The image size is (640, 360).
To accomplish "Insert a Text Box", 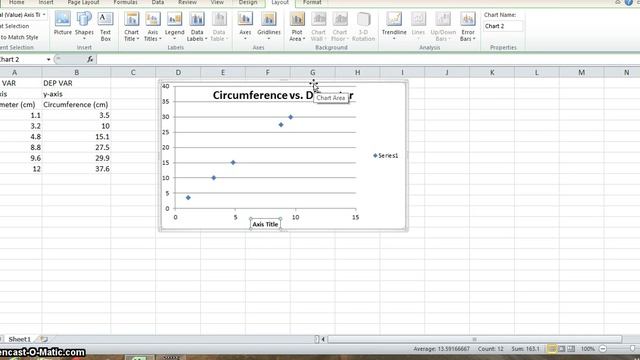I will [x=105, y=26].
